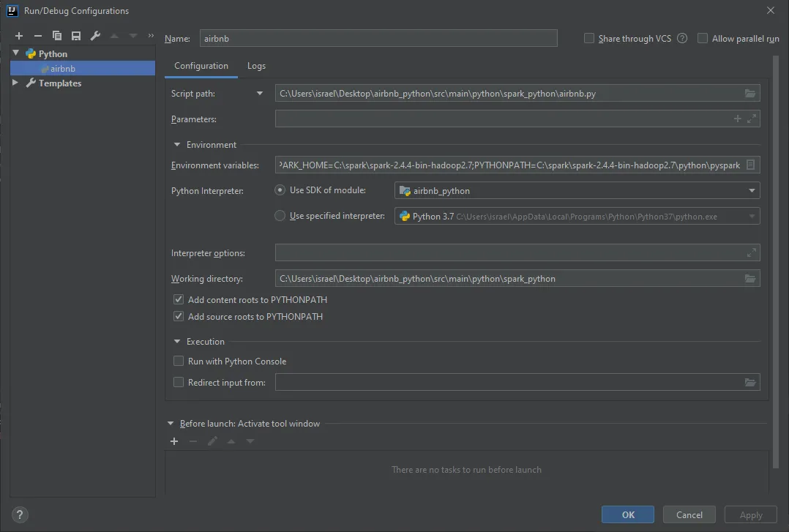Toggle Run with Python Console checkbox
Image resolution: width=789 pixels, height=532 pixels.
tap(179, 361)
